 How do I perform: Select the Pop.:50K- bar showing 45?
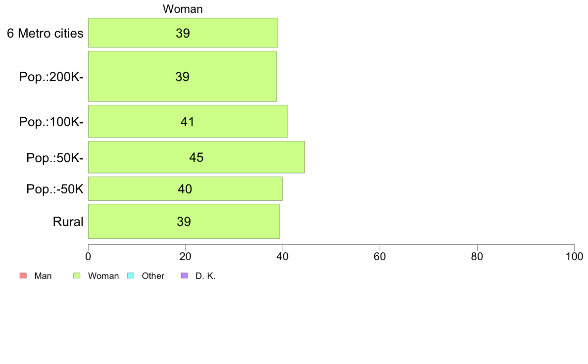click(196, 157)
